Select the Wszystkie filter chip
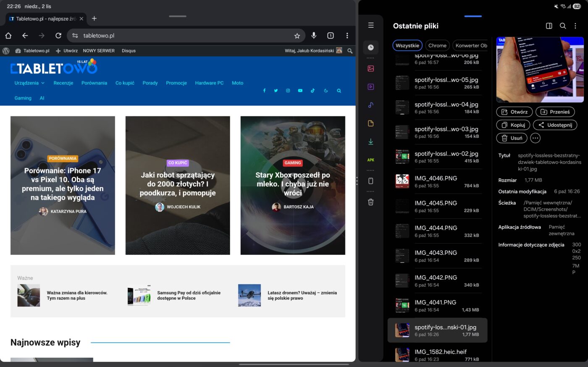 click(x=407, y=45)
